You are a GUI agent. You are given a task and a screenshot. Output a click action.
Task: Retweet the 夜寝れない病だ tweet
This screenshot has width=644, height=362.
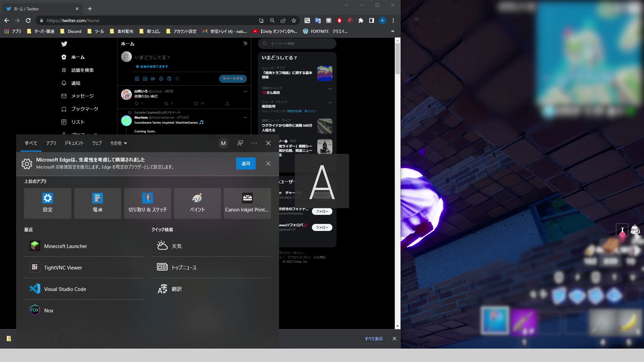[x=166, y=104]
